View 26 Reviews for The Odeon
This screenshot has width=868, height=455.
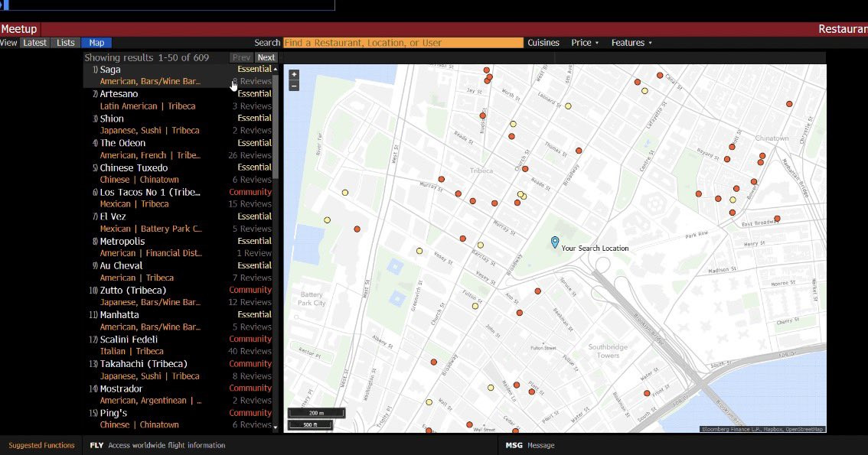click(250, 155)
